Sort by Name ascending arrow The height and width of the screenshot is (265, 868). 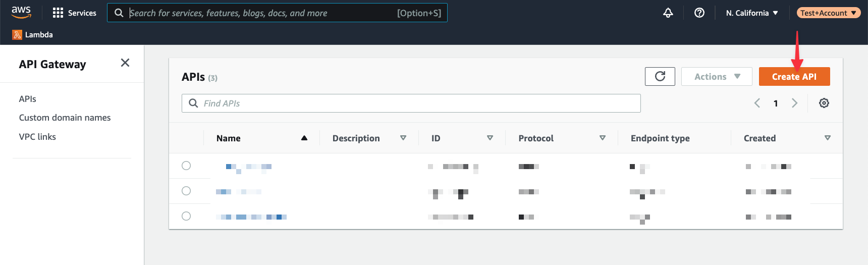click(x=304, y=138)
